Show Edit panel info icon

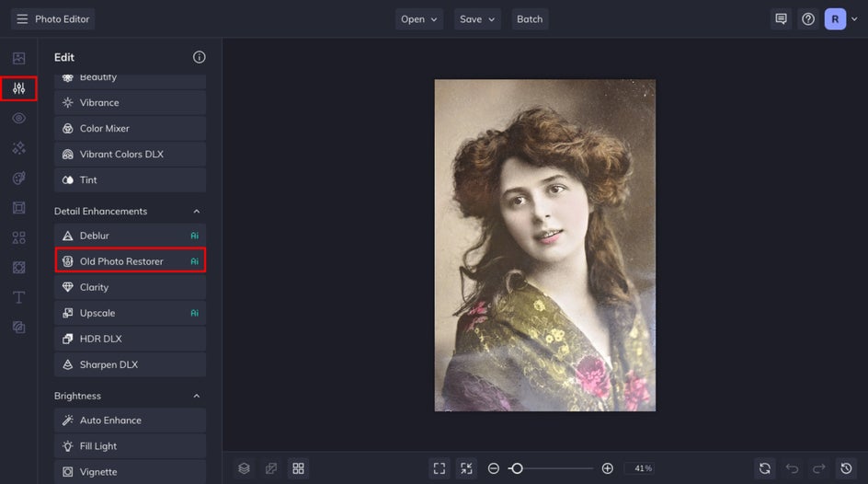tap(200, 57)
